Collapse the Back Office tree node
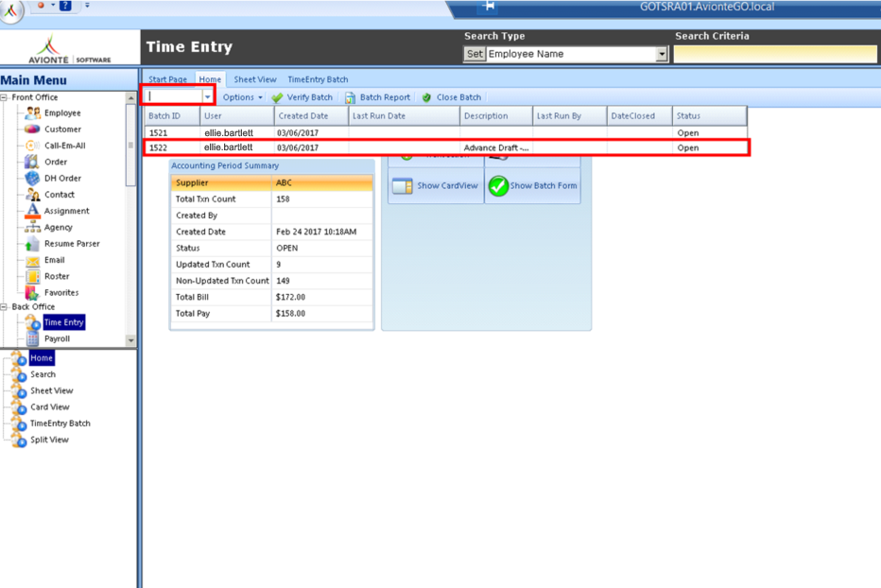This screenshot has height=588, width=881. 4,307
